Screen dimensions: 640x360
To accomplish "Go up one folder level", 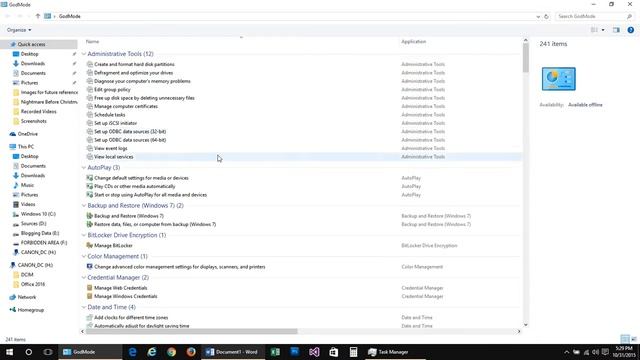I will (x=38, y=16).
